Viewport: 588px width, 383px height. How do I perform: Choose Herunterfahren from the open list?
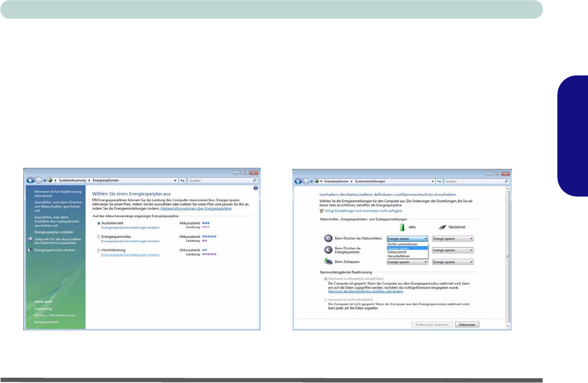tap(407, 256)
